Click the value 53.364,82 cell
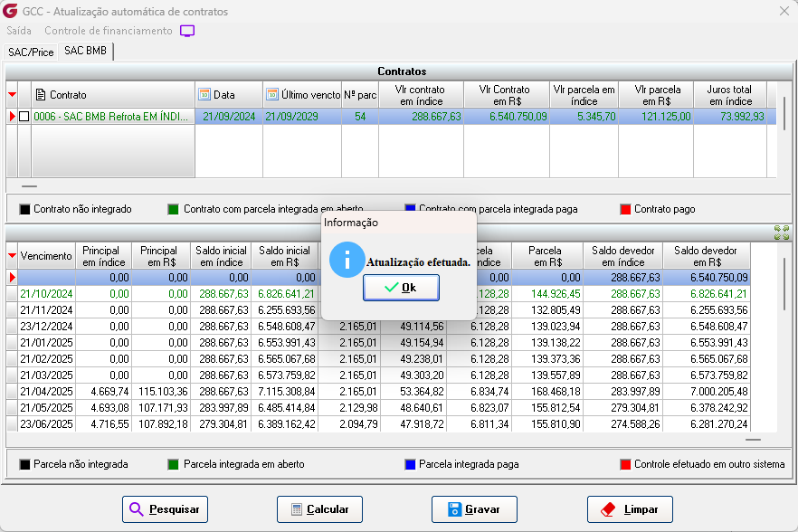 [413, 392]
